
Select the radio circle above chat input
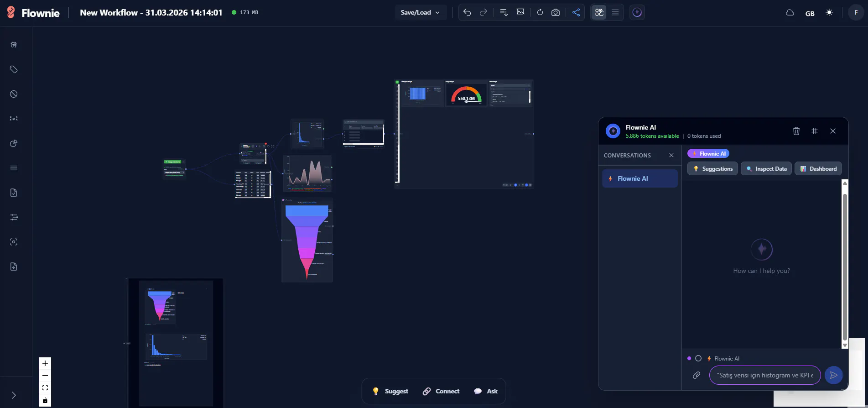pyautogui.click(x=698, y=358)
